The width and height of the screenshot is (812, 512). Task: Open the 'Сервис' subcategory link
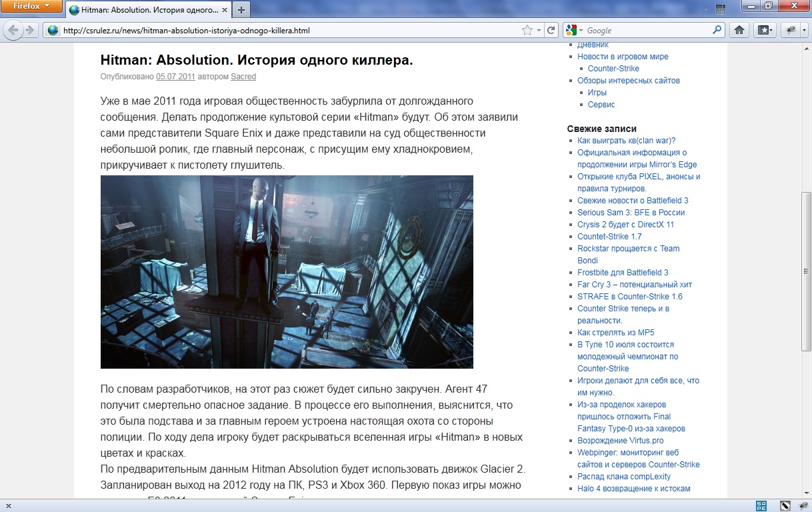[x=601, y=105]
